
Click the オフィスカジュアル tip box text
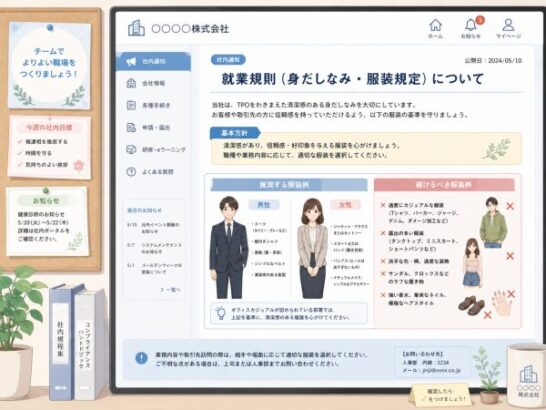[291, 313]
